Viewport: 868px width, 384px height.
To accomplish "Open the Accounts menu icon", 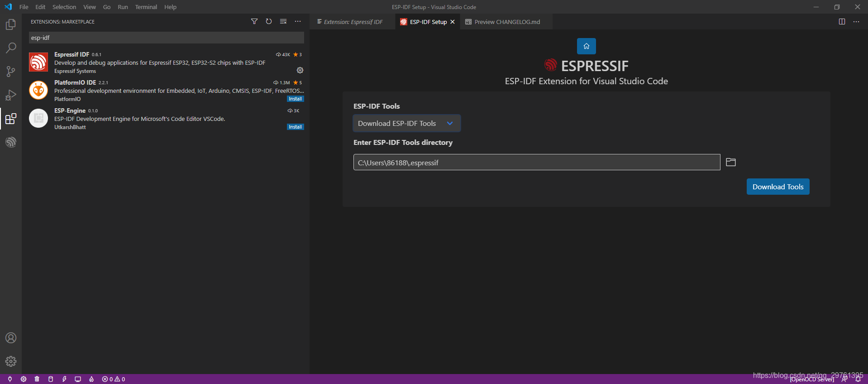I will pyautogui.click(x=11, y=338).
